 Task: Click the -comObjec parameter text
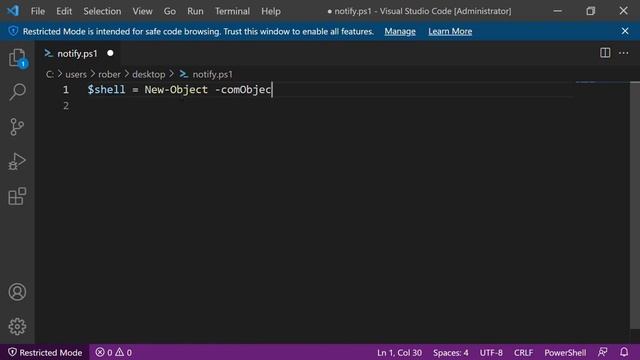(243, 89)
